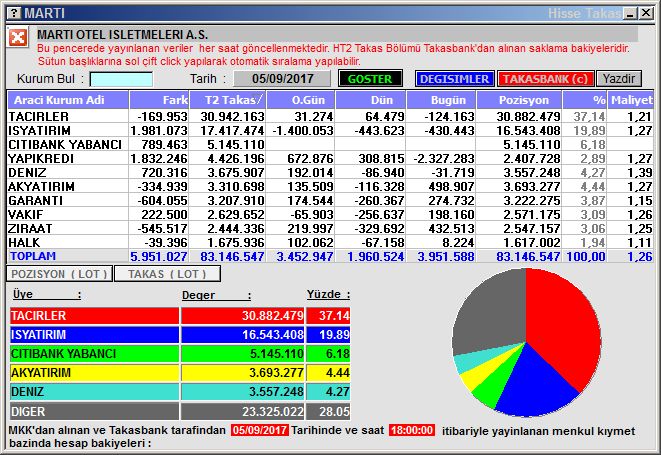Close the MARTI window from title bar

[x=646, y=13]
